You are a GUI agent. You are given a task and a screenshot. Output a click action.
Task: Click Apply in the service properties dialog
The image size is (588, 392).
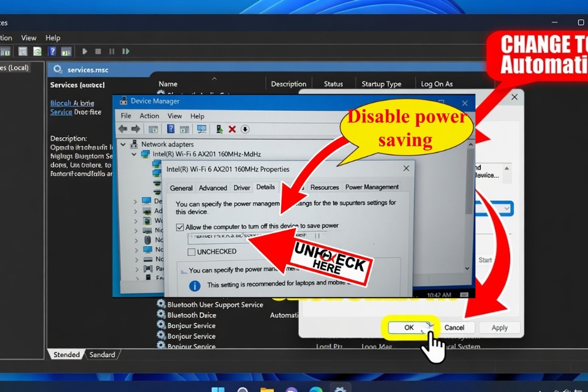(500, 328)
